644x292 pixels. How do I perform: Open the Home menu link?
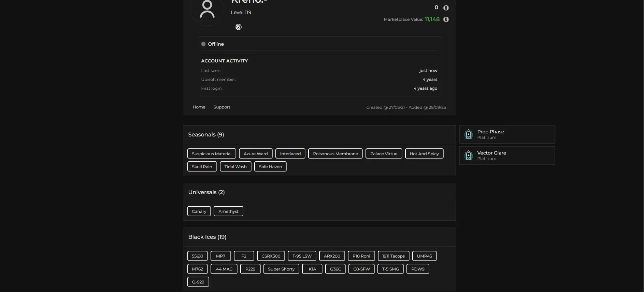(199, 107)
